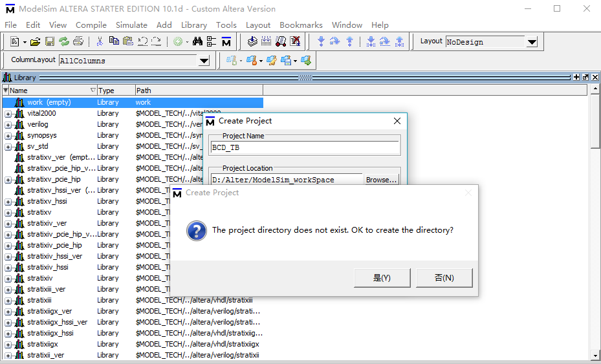This screenshot has width=601, height=364.
Task: Click the Redo toolbar icon
Action: point(157,41)
